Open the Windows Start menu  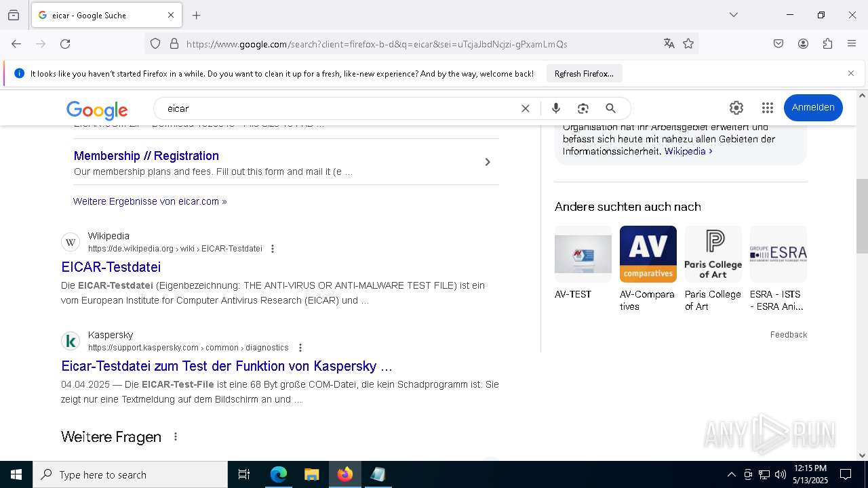pyautogui.click(x=16, y=474)
